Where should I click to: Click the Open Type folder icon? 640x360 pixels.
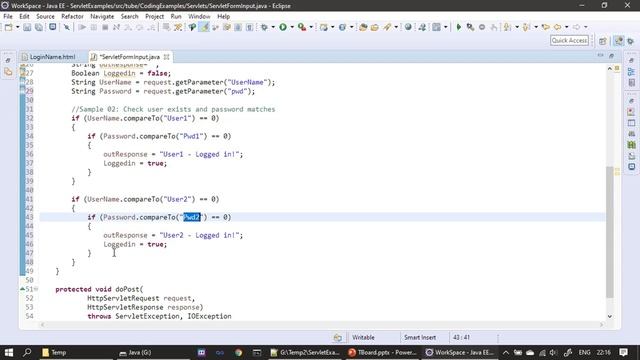click(363, 27)
